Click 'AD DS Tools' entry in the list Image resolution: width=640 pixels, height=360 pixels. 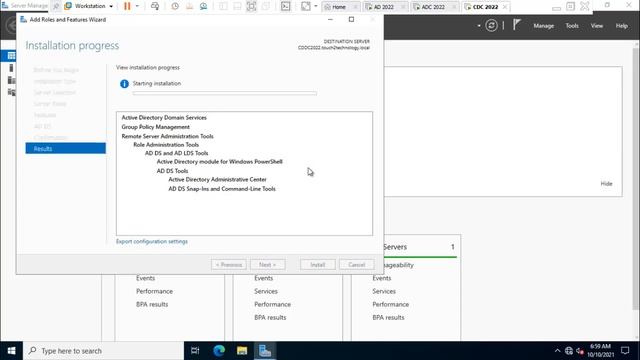pyautogui.click(x=172, y=171)
